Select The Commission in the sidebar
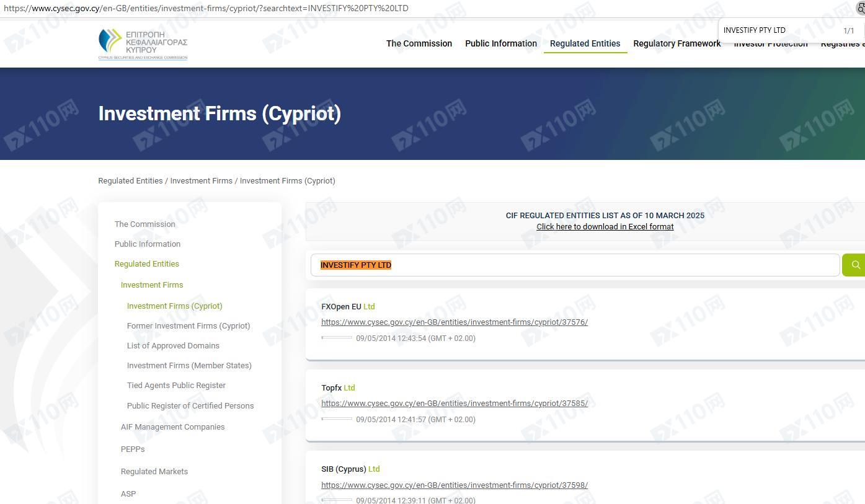Image resolution: width=865 pixels, height=504 pixels. pyautogui.click(x=145, y=224)
